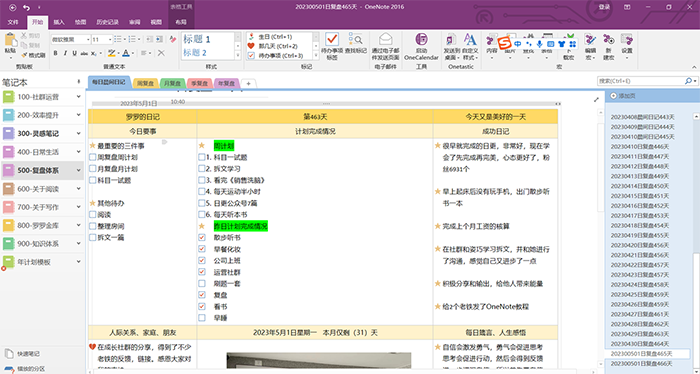Screen dimensions: 700x374
Task: Open the font name dropdown
Action: point(88,39)
